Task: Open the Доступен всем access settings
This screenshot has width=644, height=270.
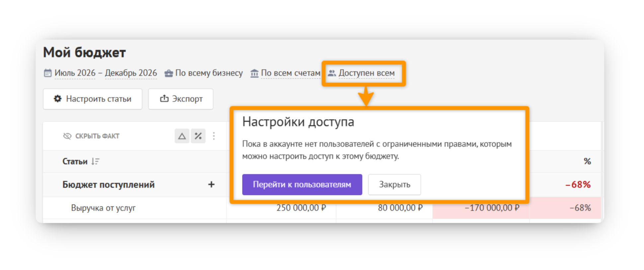Action: coord(366,73)
